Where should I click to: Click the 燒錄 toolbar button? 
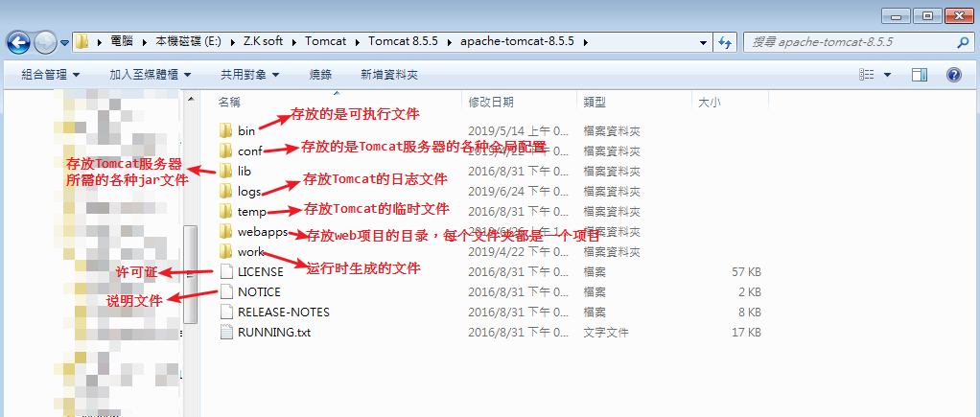(x=320, y=75)
